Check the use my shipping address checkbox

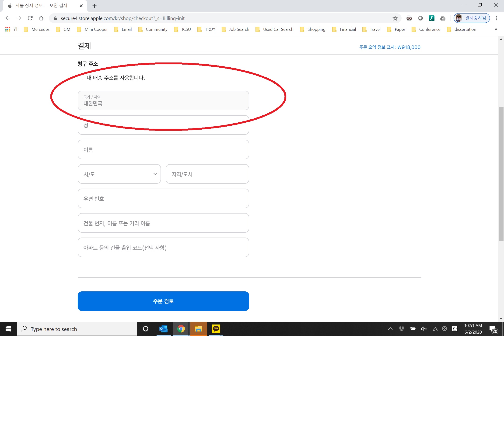pos(81,78)
